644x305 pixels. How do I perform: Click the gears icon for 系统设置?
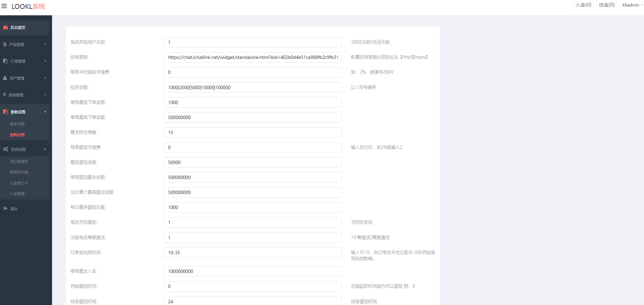[x=5, y=149]
